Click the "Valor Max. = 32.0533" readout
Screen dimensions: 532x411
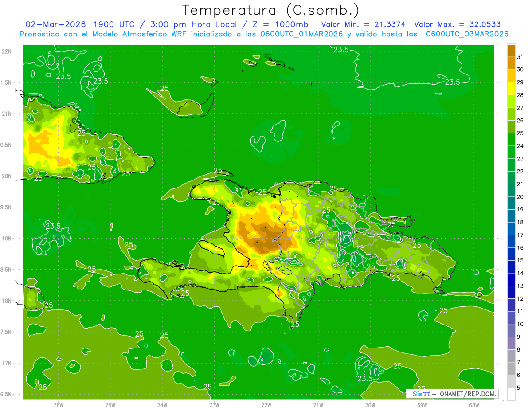coord(458,24)
